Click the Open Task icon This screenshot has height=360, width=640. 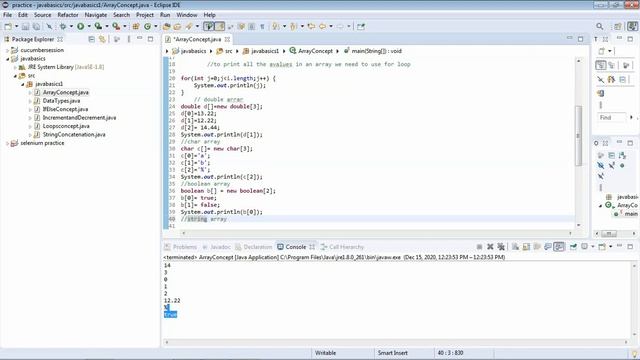[x=177, y=27]
